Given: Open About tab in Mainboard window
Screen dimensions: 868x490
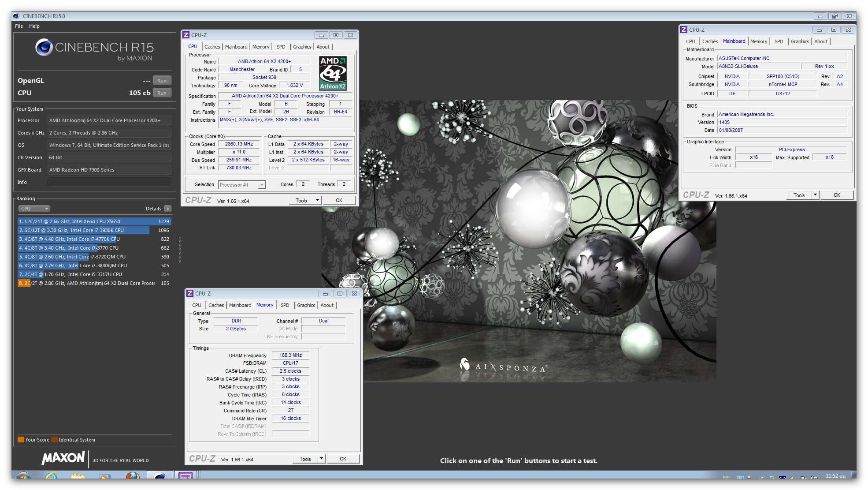Looking at the screenshot, I should pos(821,41).
